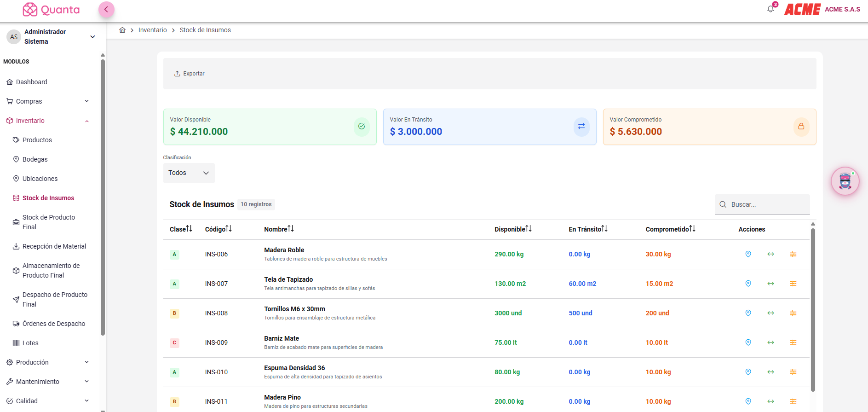The image size is (868, 412).
Task: Focus the Buscar search field
Action: tap(762, 204)
